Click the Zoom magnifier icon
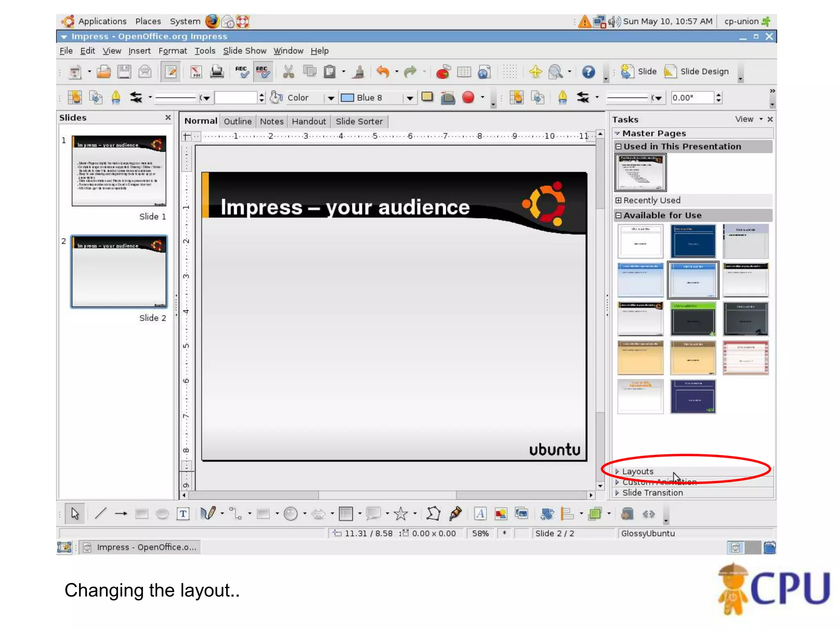The width and height of the screenshot is (840, 630). click(555, 72)
